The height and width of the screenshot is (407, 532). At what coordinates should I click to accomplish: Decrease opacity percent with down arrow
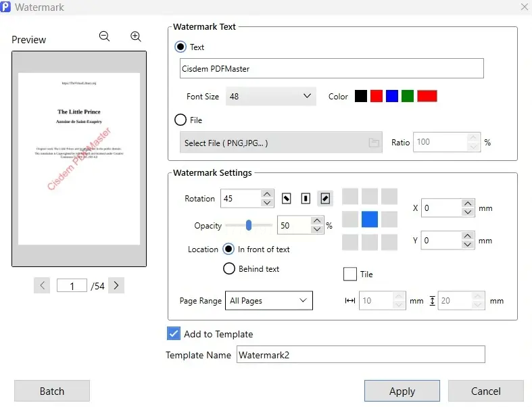click(x=317, y=229)
